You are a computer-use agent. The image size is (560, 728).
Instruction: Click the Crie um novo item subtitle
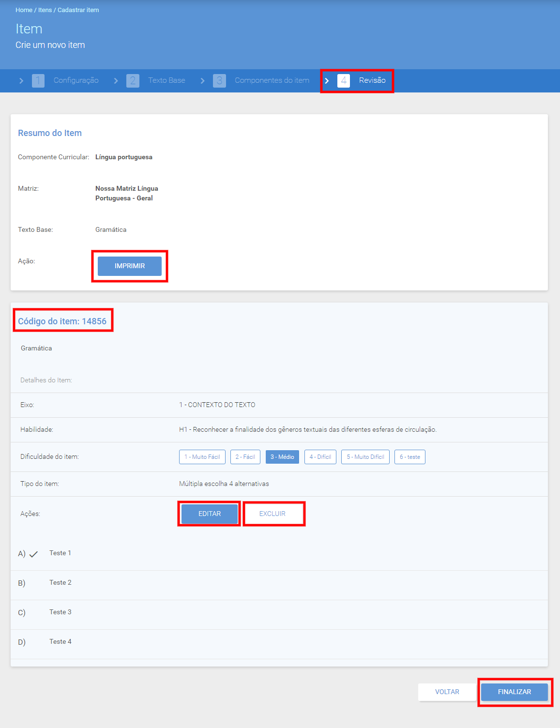click(50, 45)
